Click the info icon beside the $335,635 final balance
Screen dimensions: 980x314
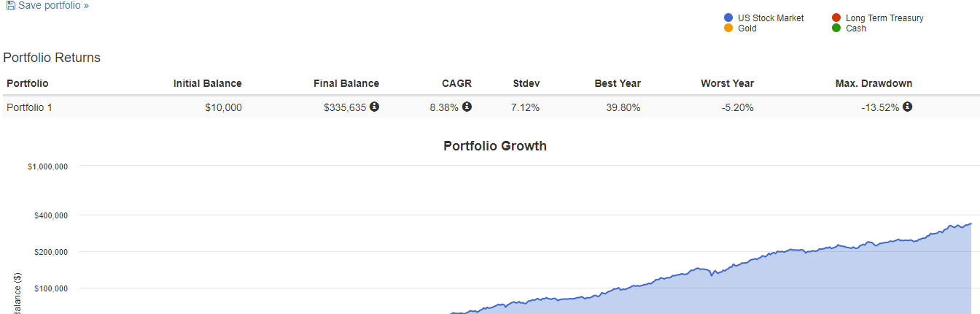click(374, 107)
